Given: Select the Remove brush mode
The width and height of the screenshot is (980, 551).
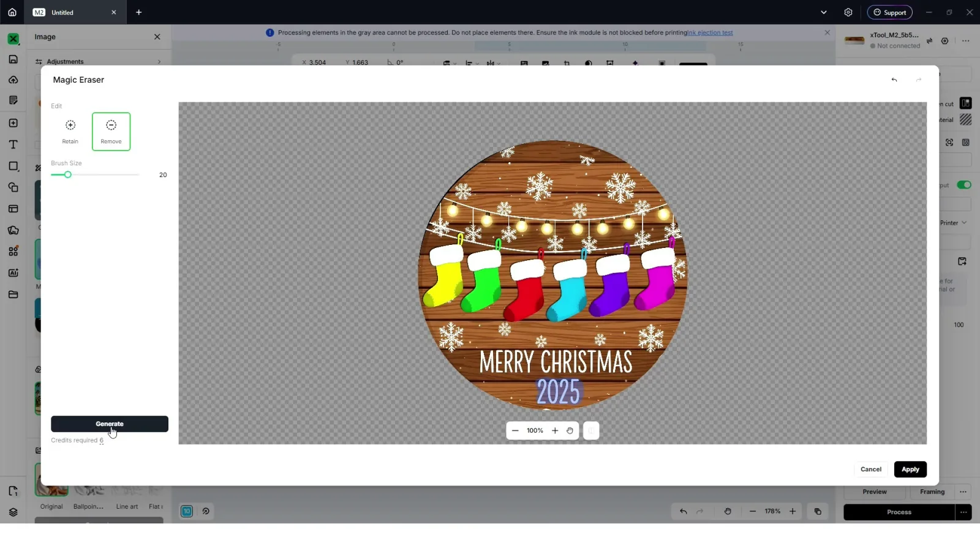Looking at the screenshot, I should (x=111, y=131).
